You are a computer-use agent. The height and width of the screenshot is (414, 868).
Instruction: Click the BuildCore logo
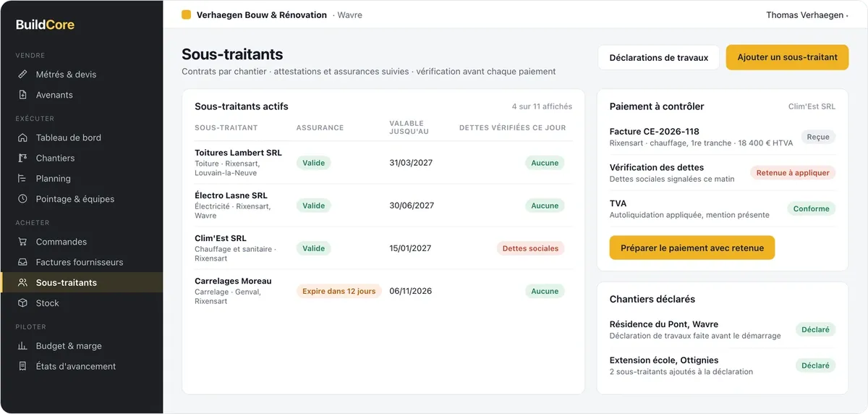point(45,25)
